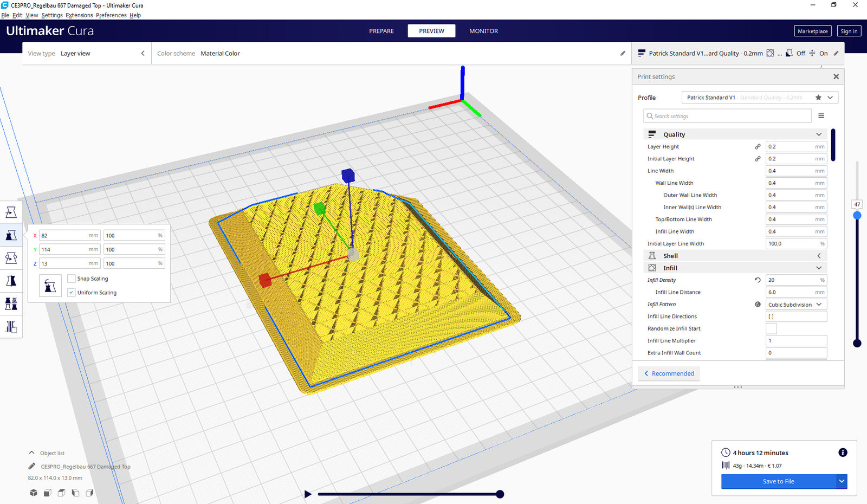Click the Marketplace button
Image resolution: width=867 pixels, height=504 pixels.
click(812, 31)
